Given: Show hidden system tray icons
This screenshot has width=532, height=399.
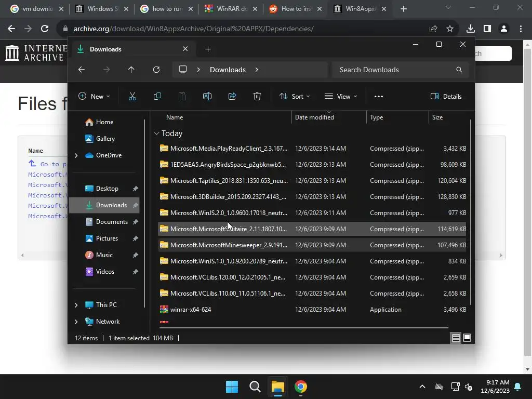Looking at the screenshot, I should click(x=422, y=387).
